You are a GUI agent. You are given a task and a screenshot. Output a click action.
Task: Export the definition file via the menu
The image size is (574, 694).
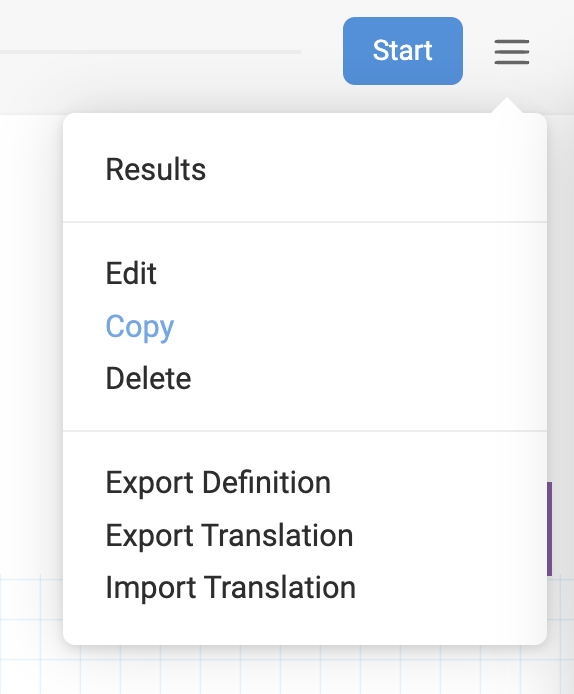pyautogui.click(x=218, y=482)
